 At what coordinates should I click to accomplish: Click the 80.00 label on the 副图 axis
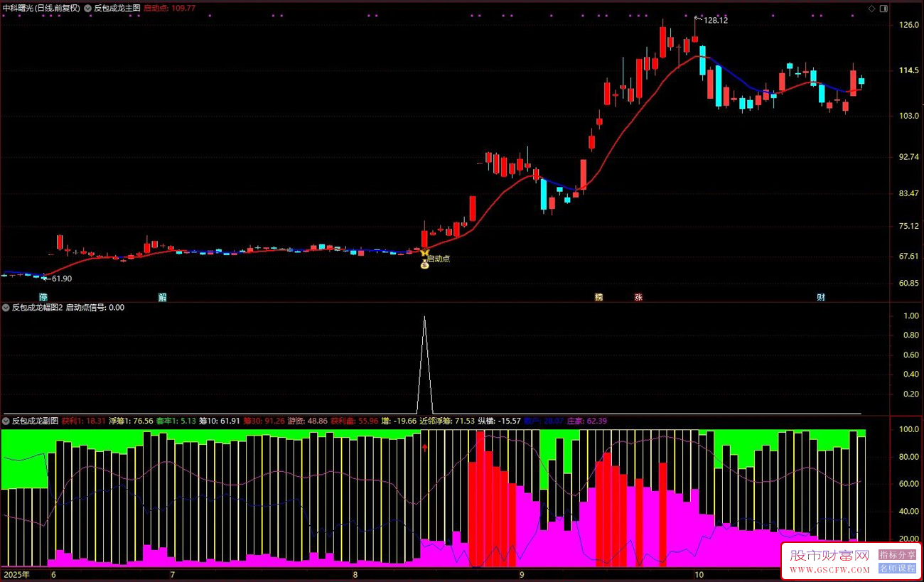909,457
